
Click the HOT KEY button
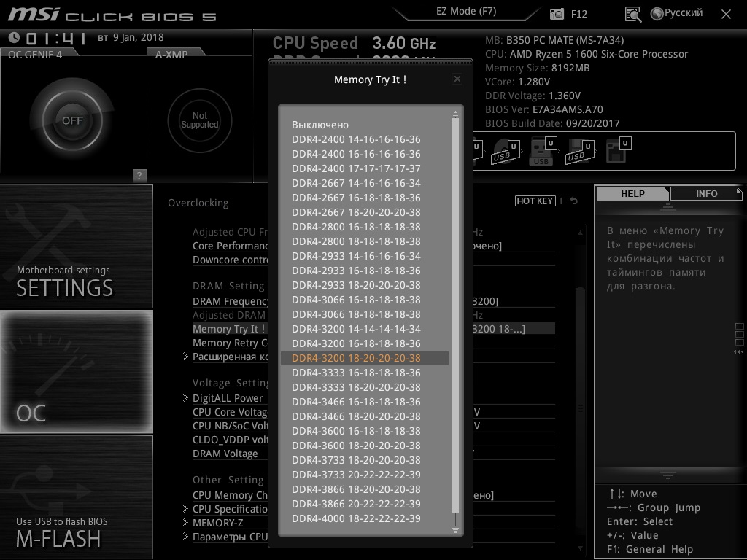coord(535,201)
